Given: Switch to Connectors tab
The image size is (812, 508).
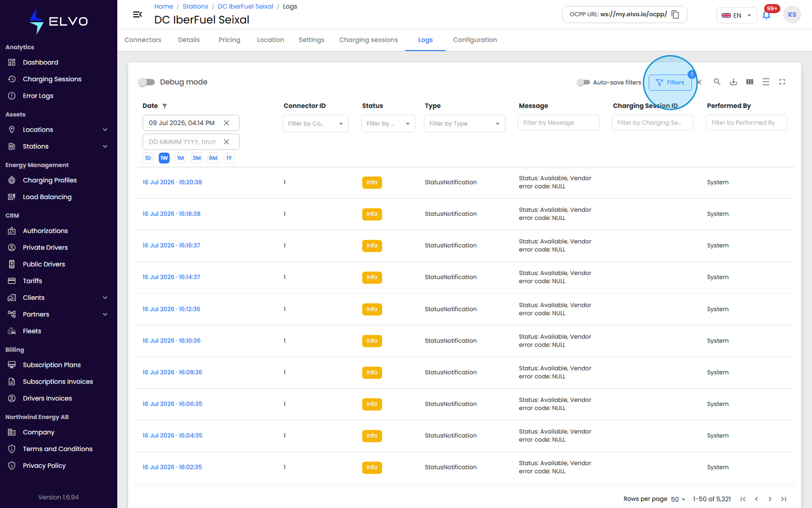Looking at the screenshot, I should click(x=143, y=40).
